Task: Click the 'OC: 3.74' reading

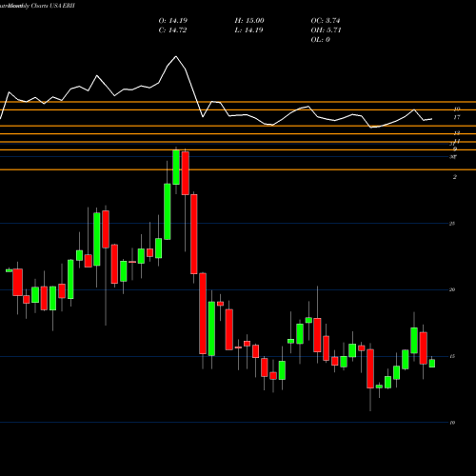Action: (x=326, y=21)
